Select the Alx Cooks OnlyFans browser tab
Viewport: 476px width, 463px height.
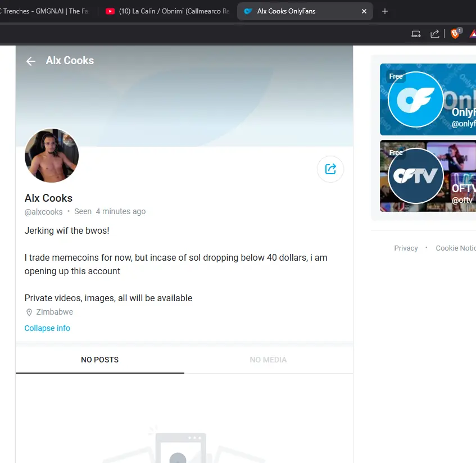coord(305,11)
